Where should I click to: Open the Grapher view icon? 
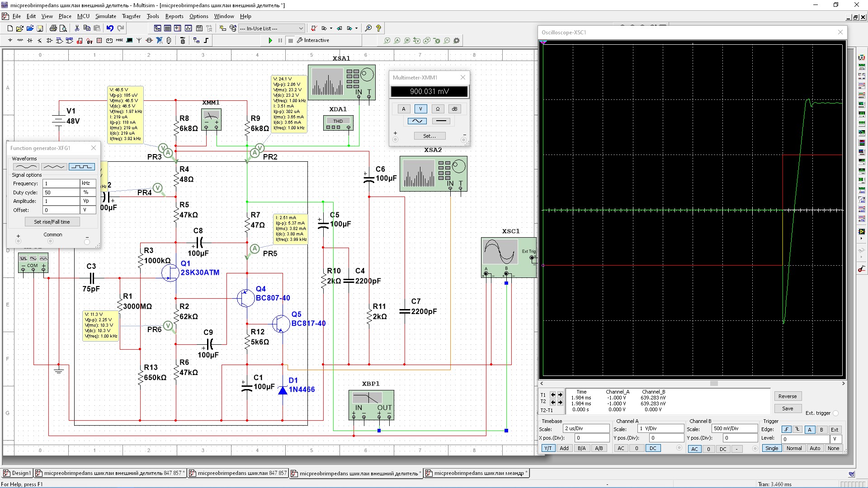click(188, 28)
